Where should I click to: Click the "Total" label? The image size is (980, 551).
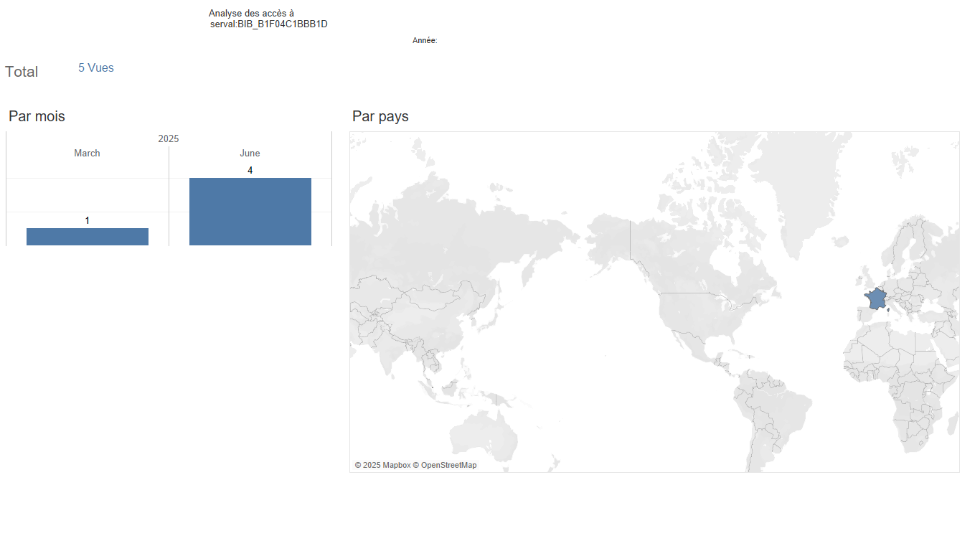pyautogui.click(x=22, y=72)
